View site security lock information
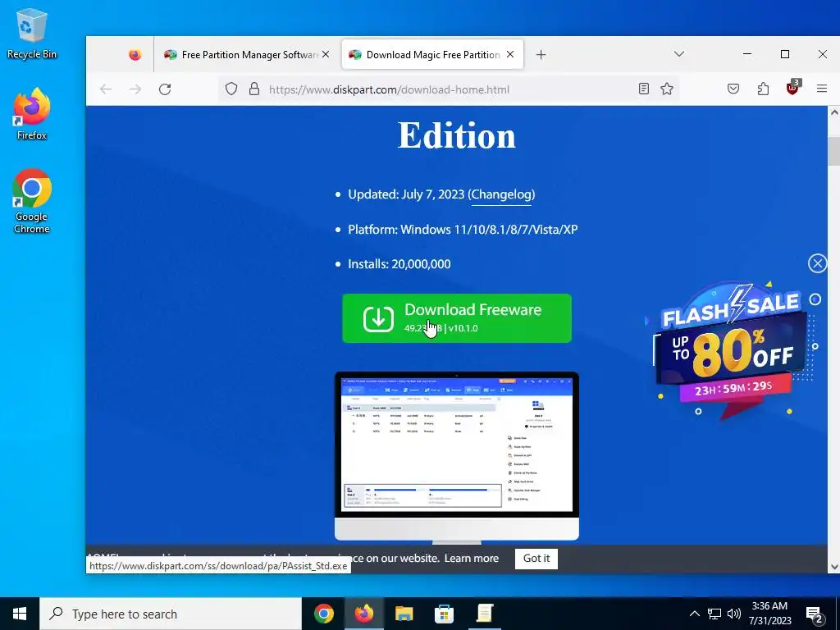This screenshot has height=630, width=840. coord(254,89)
